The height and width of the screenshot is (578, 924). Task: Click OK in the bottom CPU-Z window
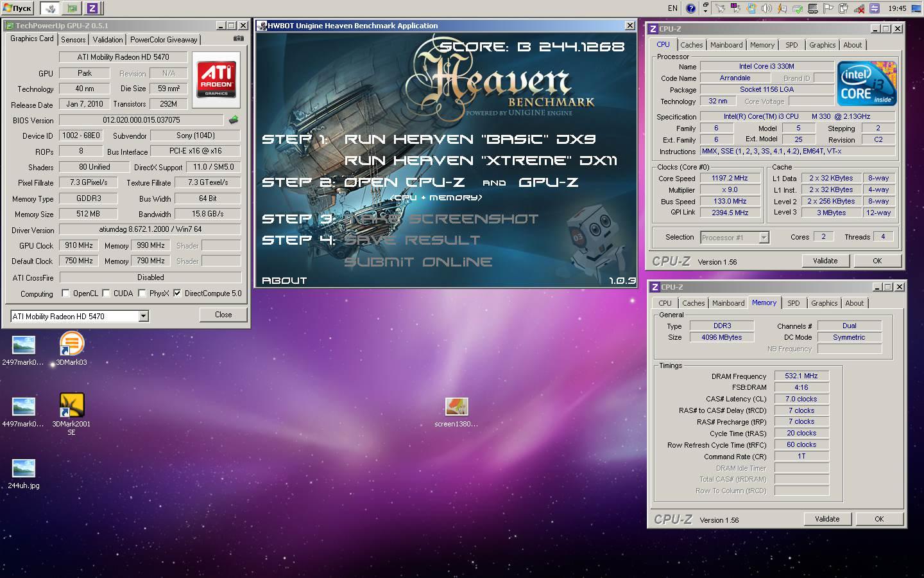[879, 519]
